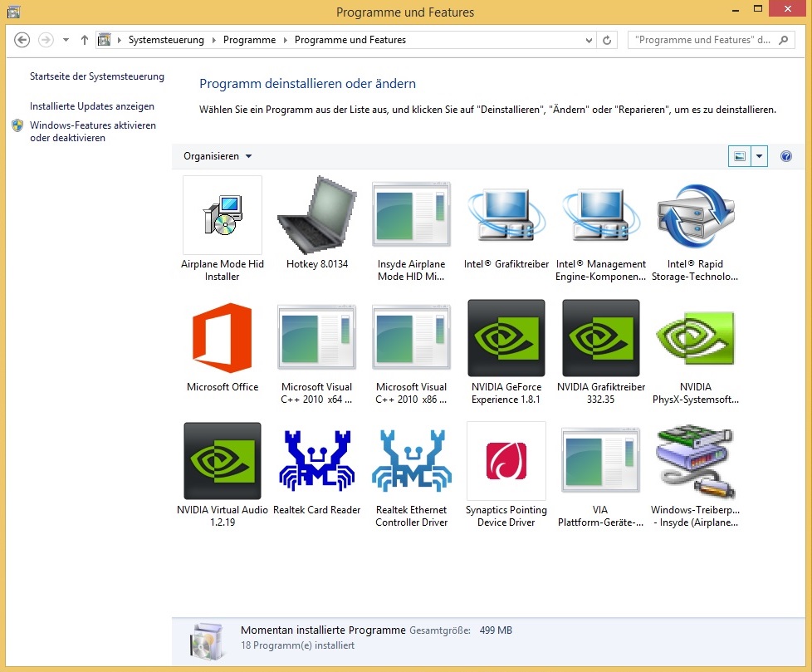Maximize the Programme und Features window
The image size is (812, 672).
click(x=758, y=9)
